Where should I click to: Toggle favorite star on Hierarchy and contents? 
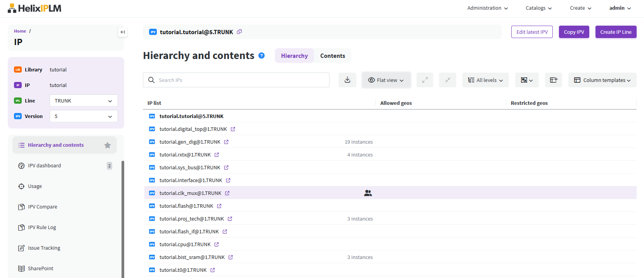click(108, 145)
